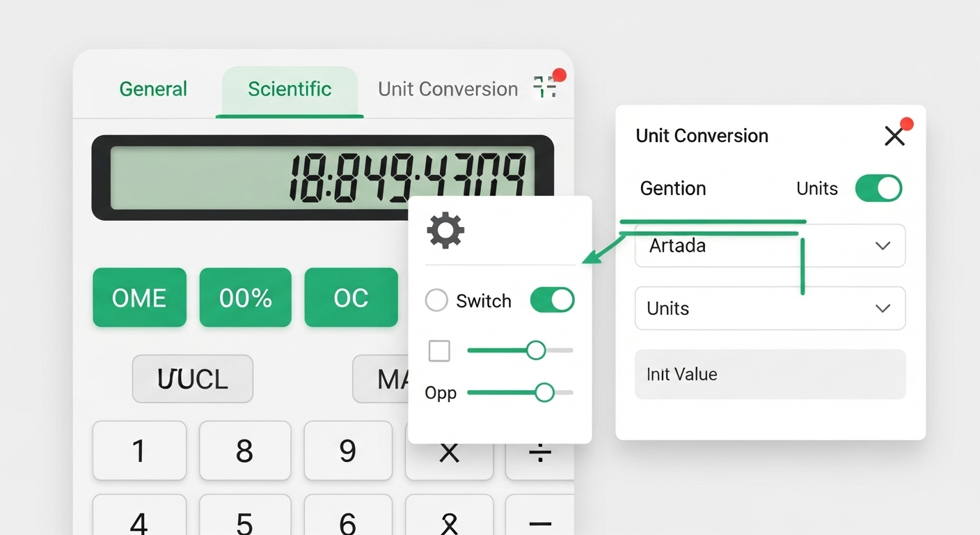980x535 pixels.
Task: Switch to the Scientific tab
Action: (290, 89)
